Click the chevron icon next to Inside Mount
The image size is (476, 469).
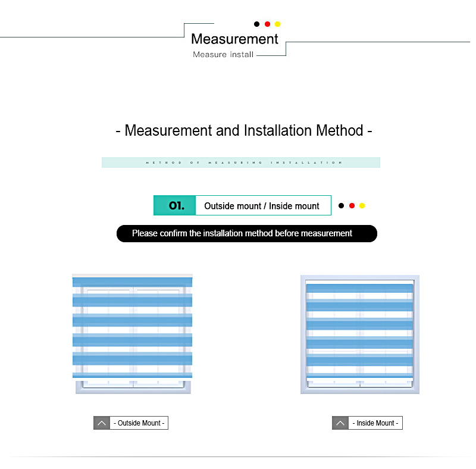340,423
